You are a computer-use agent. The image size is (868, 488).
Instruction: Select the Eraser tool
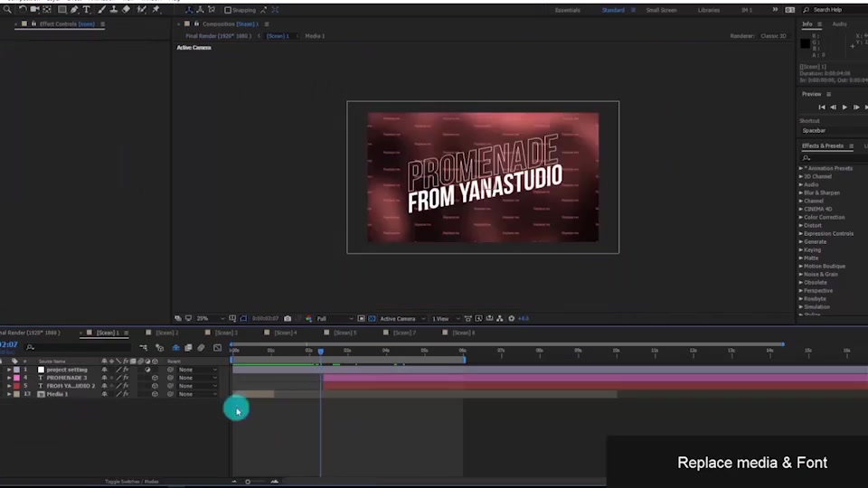click(126, 9)
